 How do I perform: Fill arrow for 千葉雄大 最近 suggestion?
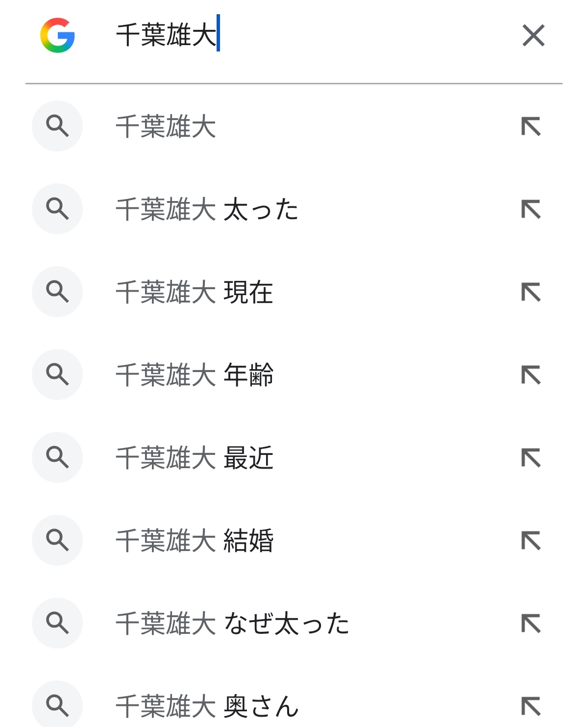point(531,457)
